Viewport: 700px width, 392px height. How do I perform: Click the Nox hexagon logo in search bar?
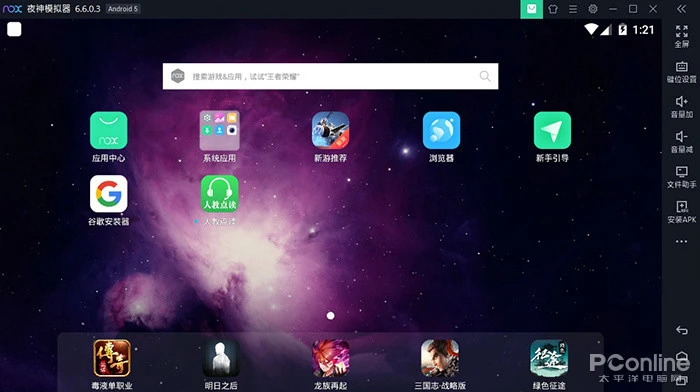click(178, 76)
